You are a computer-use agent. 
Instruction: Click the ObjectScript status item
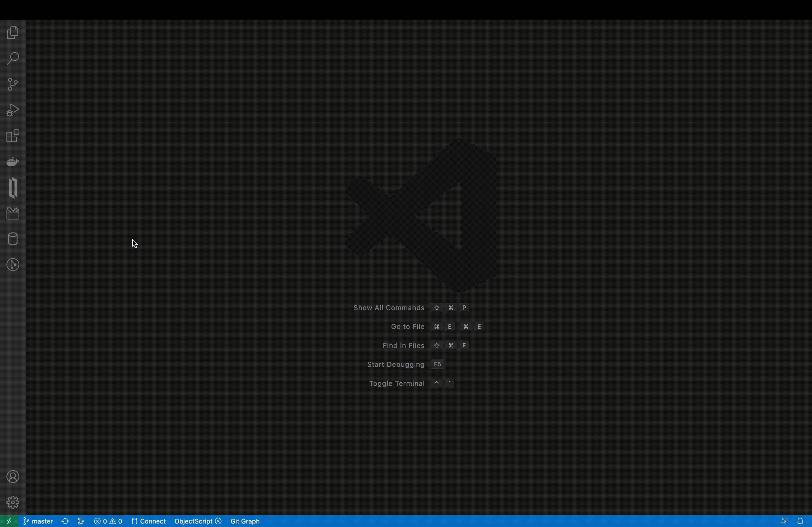[198, 521]
